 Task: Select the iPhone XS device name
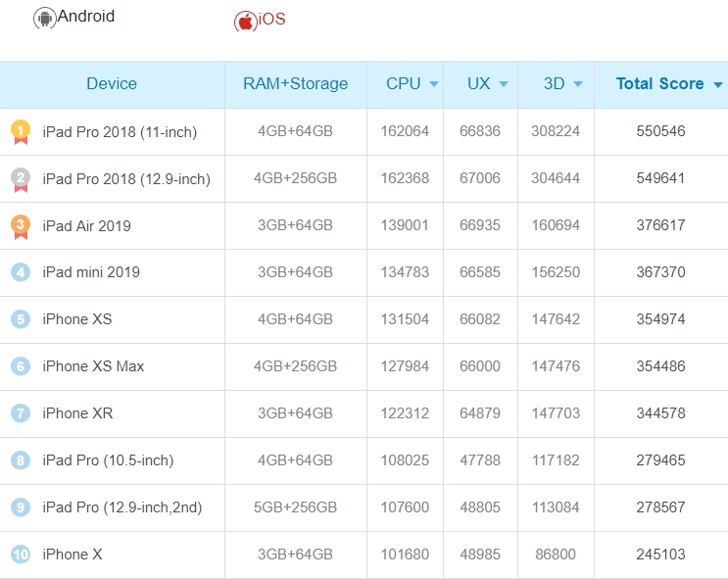point(77,319)
